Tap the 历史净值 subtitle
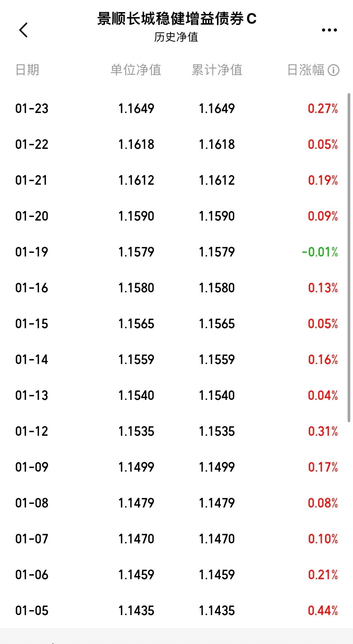 pyautogui.click(x=176, y=37)
